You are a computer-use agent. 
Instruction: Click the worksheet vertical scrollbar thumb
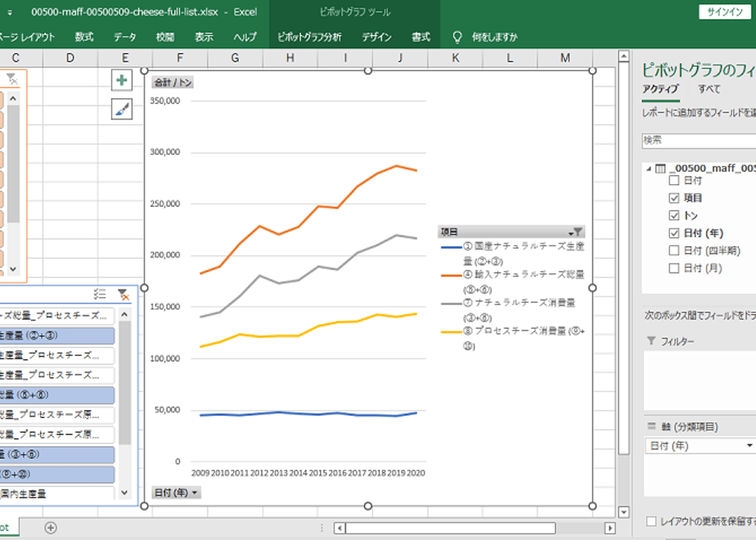pos(623,259)
